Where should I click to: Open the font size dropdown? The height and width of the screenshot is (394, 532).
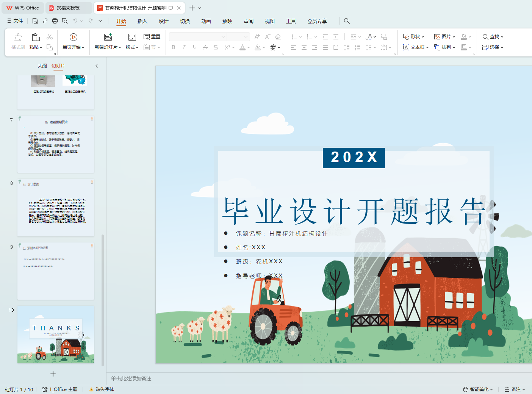coord(246,37)
